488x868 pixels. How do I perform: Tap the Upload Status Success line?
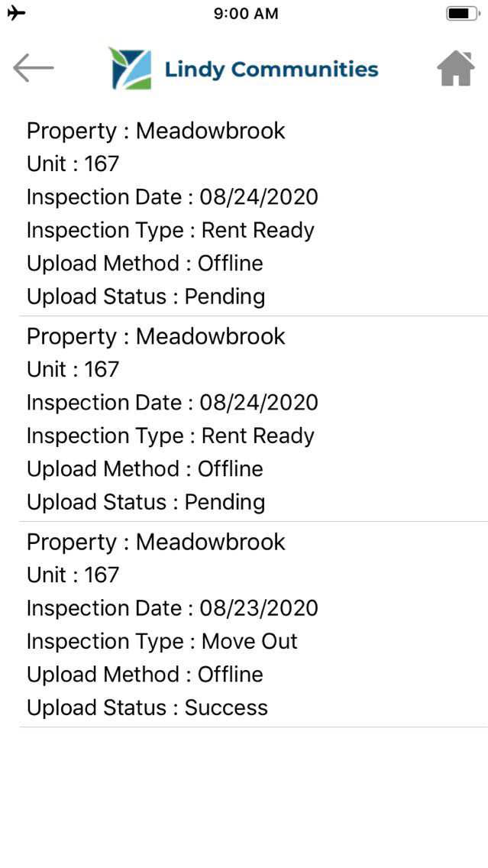click(x=147, y=708)
